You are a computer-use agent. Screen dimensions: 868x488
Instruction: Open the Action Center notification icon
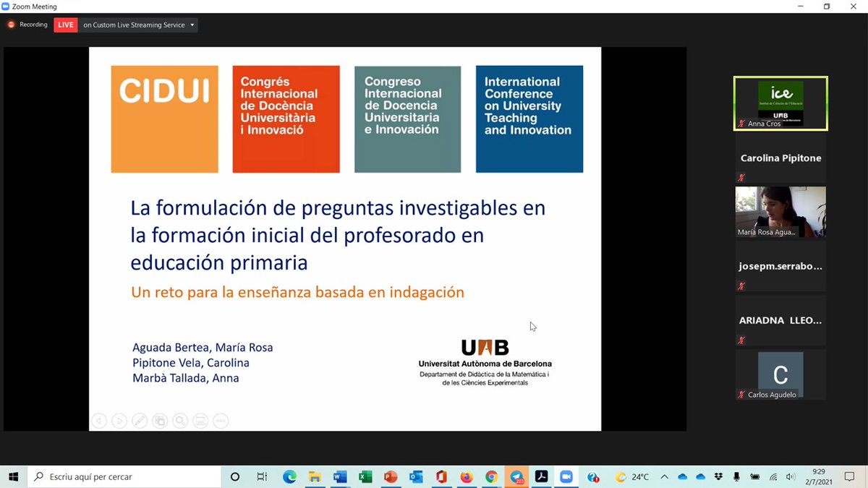[848, 477]
